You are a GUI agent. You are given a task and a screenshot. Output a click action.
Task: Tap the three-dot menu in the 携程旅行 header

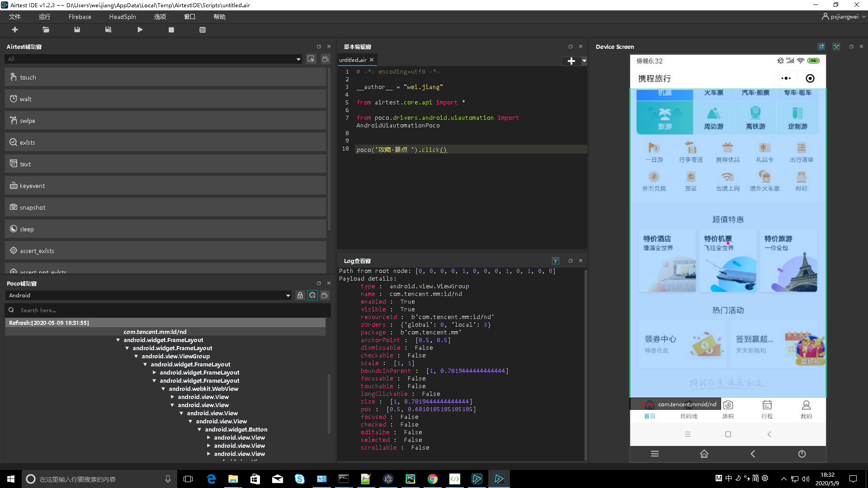pos(786,78)
